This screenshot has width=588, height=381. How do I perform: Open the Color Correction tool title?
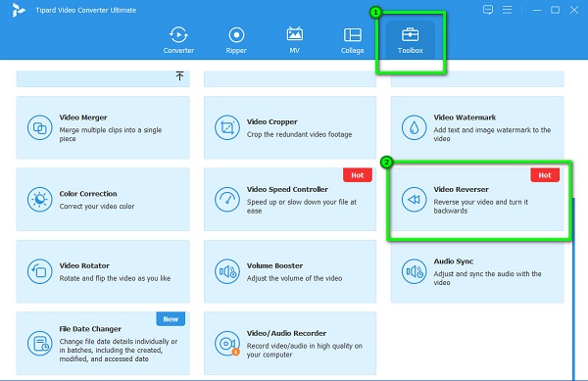[88, 194]
